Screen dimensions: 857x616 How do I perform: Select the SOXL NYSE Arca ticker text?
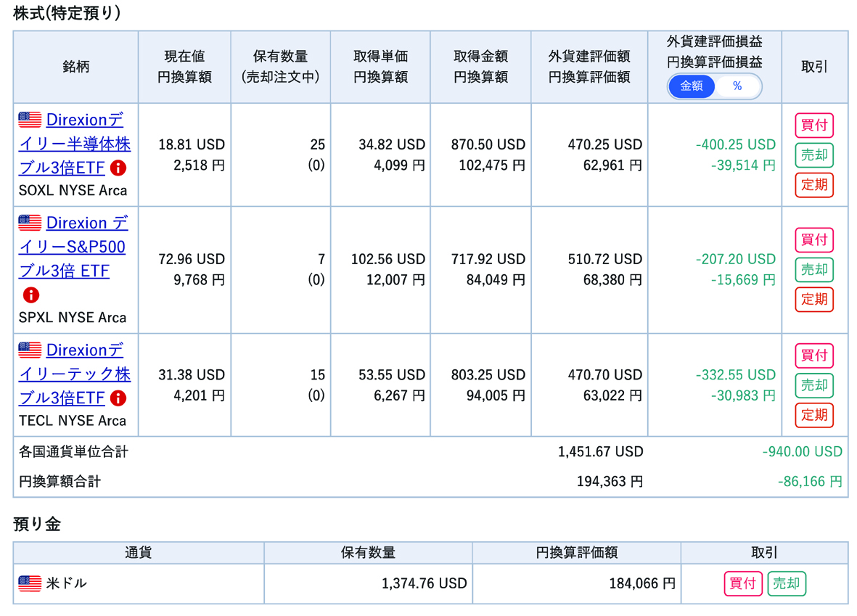[x=73, y=191]
